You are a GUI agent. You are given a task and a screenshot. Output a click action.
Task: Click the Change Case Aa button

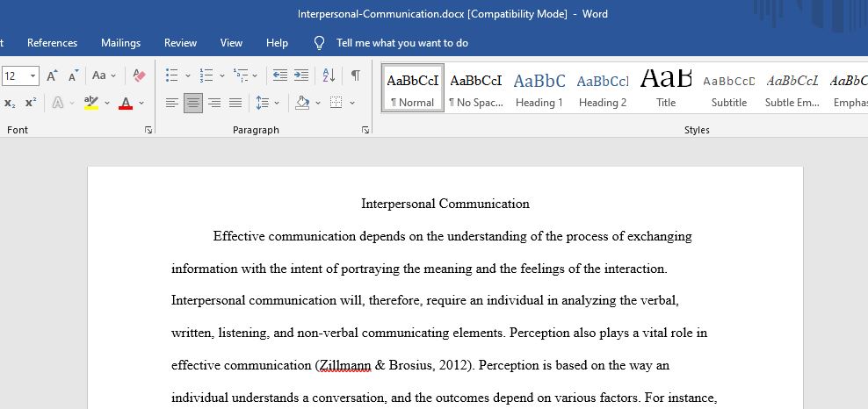pos(99,75)
